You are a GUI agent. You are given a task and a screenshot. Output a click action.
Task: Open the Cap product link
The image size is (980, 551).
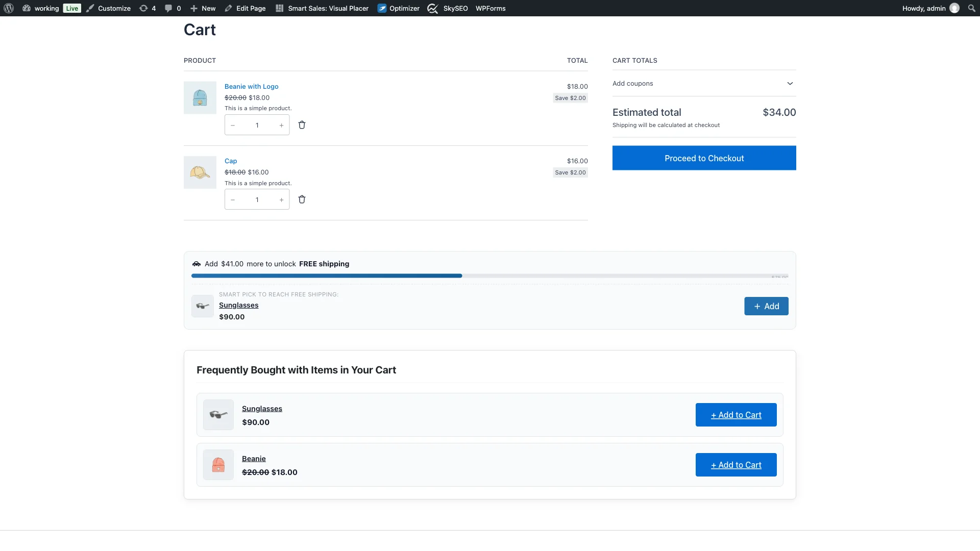[x=231, y=161]
